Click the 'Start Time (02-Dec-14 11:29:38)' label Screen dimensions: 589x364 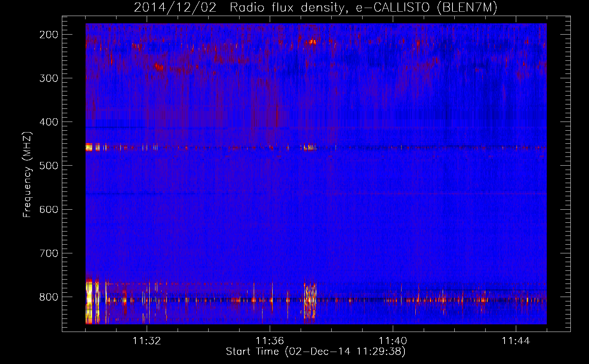pyautogui.click(x=316, y=352)
